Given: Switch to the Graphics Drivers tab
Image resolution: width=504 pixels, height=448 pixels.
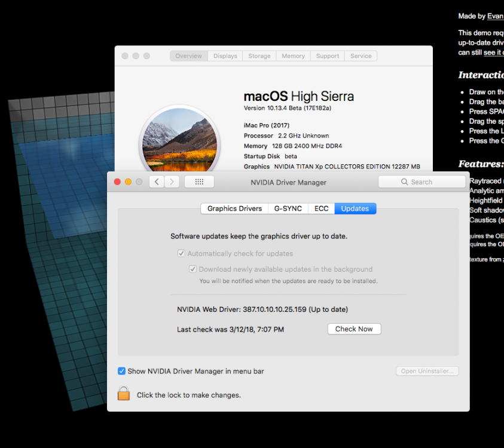Looking at the screenshot, I should pyautogui.click(x=234, y=208).
